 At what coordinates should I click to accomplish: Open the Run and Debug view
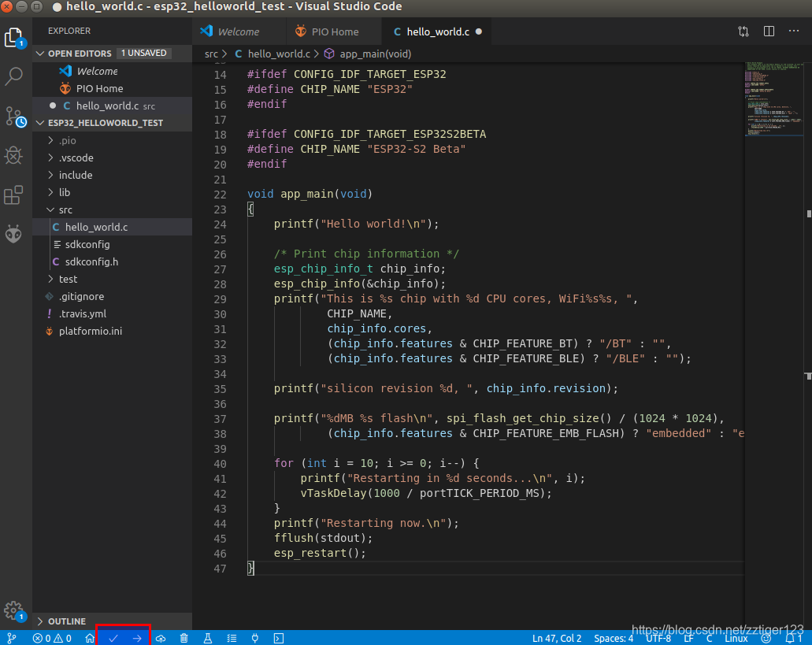click(14, 155)
